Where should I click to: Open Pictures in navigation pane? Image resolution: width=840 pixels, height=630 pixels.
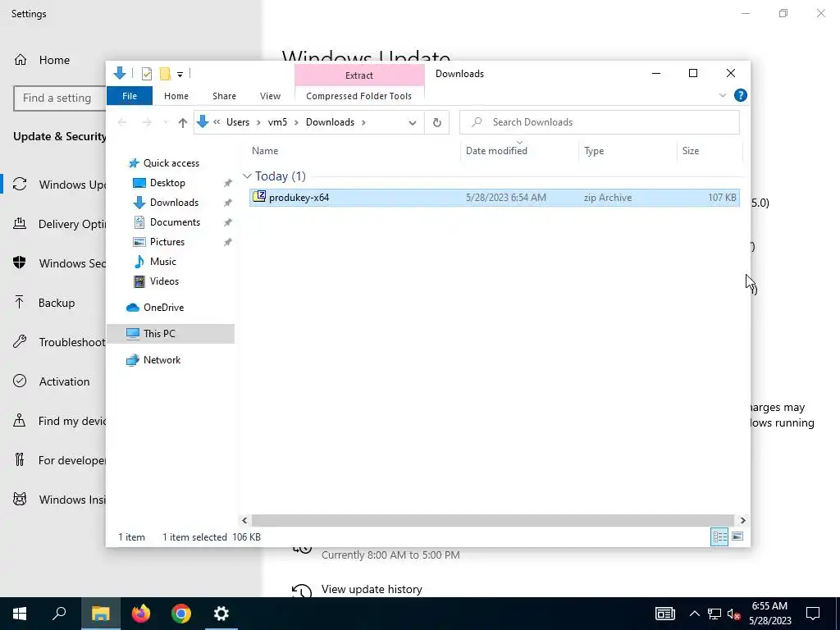click(x=167, y=242)
